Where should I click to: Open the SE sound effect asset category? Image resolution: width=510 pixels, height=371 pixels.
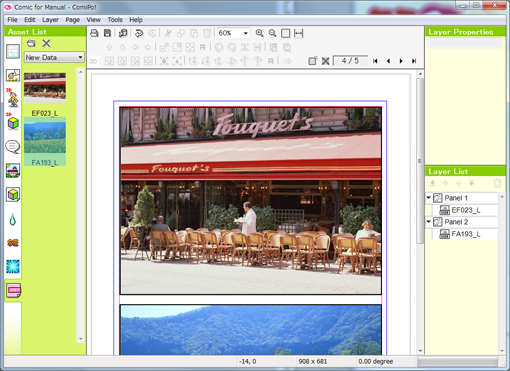click(x=13, y=243)
